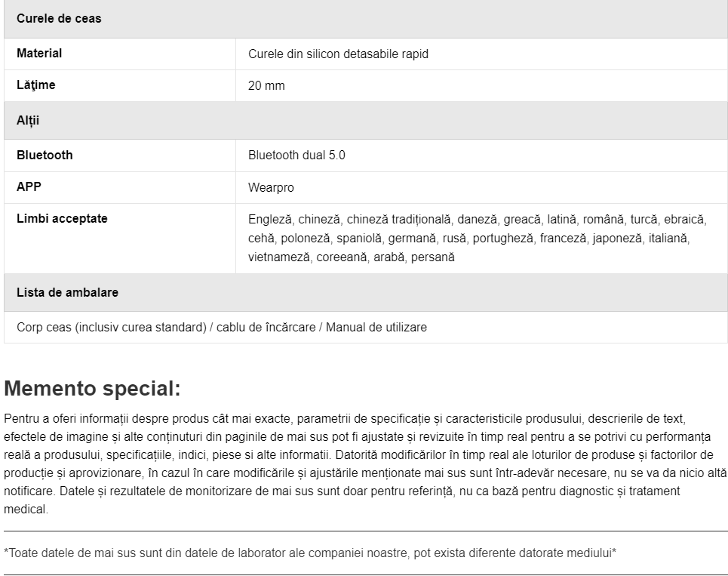Click the supported languages list text
The height and width of the screenshot is (576, 728).
tap(478, 239)
